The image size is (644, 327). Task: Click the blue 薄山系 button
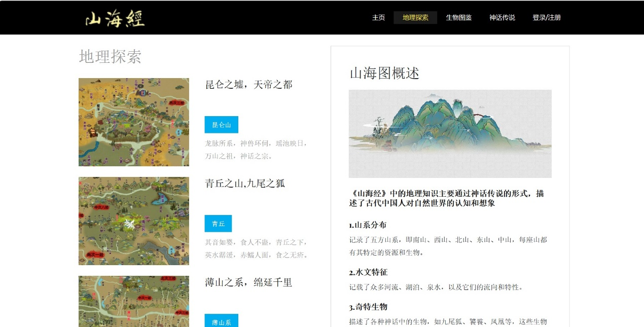[x=221, y=321]
